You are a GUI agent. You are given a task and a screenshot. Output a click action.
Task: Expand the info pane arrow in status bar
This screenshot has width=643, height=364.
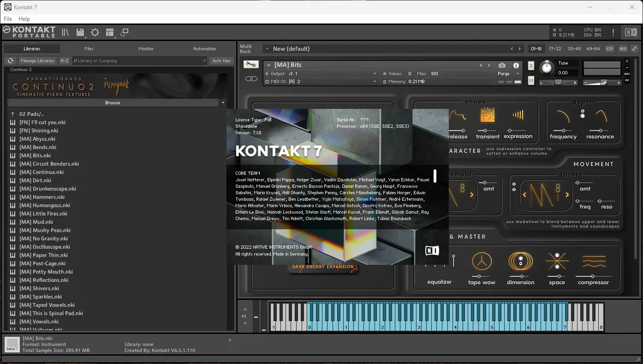(230, 340)
